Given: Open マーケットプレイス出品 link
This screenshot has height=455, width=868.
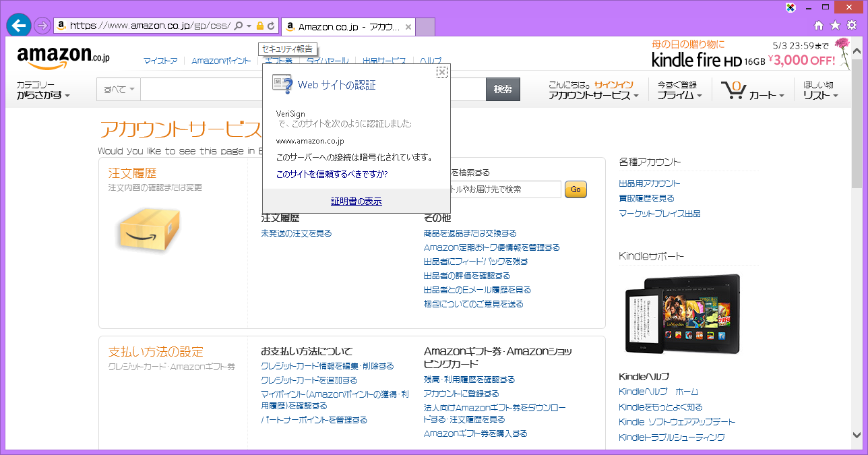Looking at the screenshot, I should [x=660, y=214].
